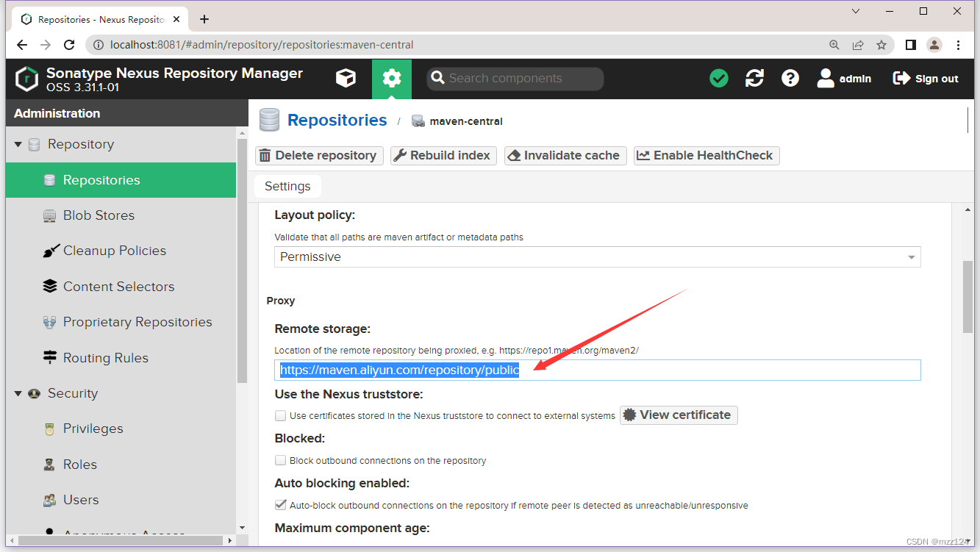980x552 pixels.
Task: Click the sidebar scroll down arrow
Action: tap(243, 528)
